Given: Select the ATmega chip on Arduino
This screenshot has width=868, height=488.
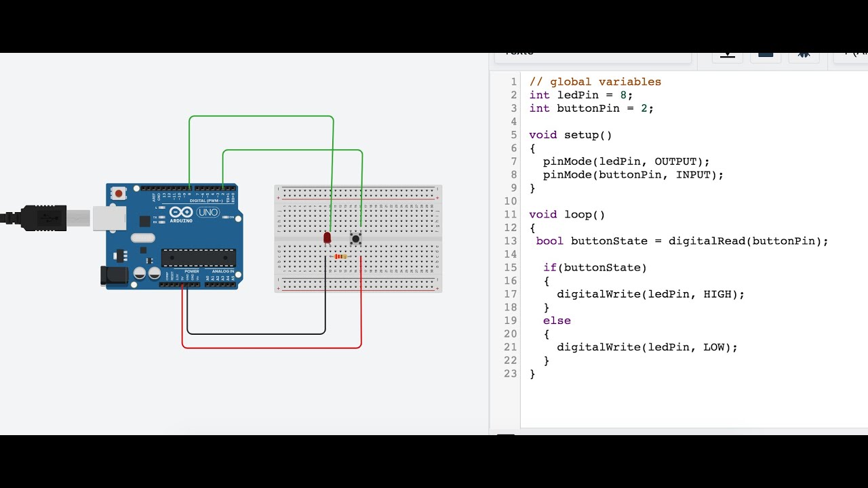Looking at the screenshot, I should click(x=199, y=258).
